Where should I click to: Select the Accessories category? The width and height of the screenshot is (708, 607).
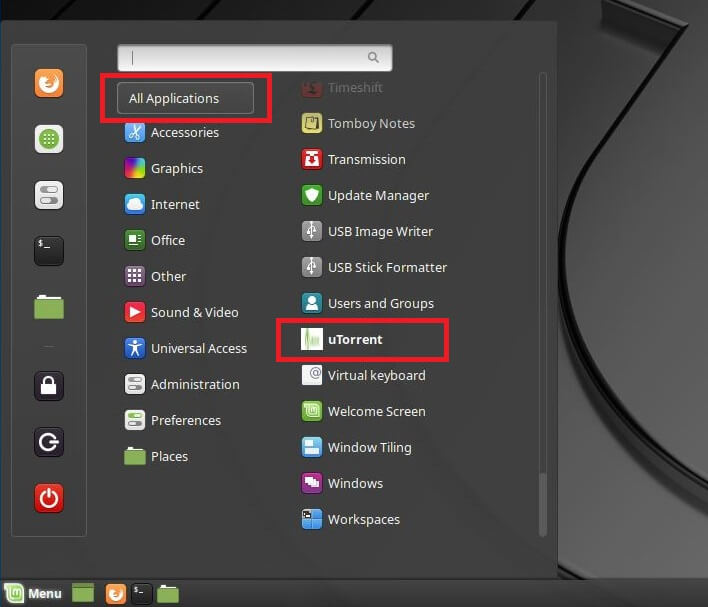[172, 132]
